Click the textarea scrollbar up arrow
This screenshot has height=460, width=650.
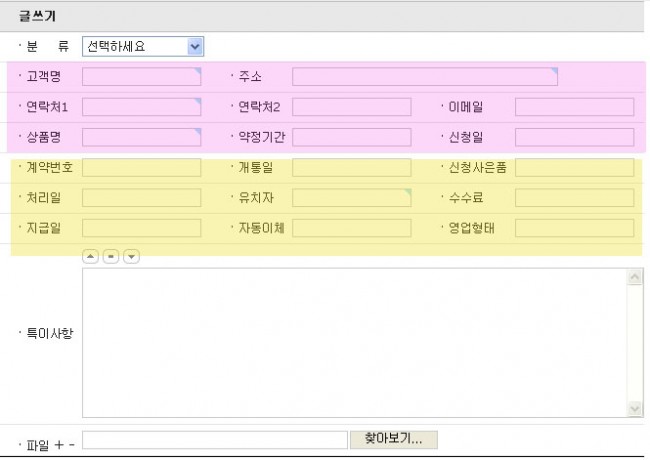[x=635, y=276]
